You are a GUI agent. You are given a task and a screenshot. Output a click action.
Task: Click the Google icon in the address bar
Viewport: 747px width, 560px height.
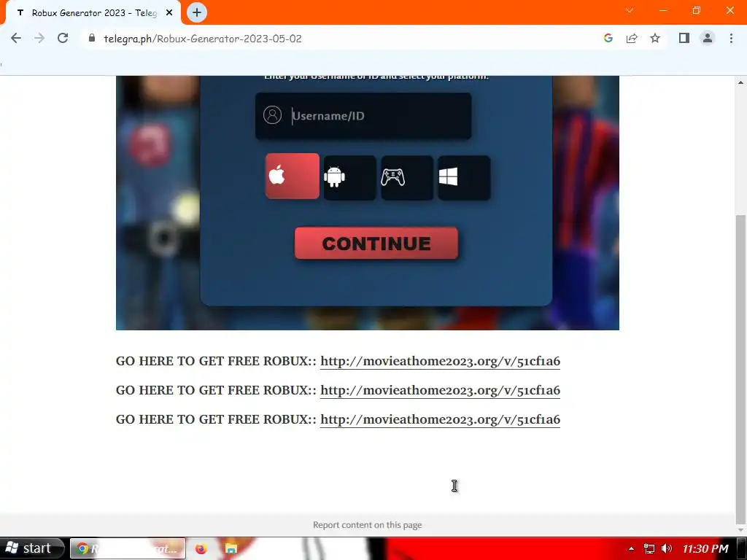(608, 38)
